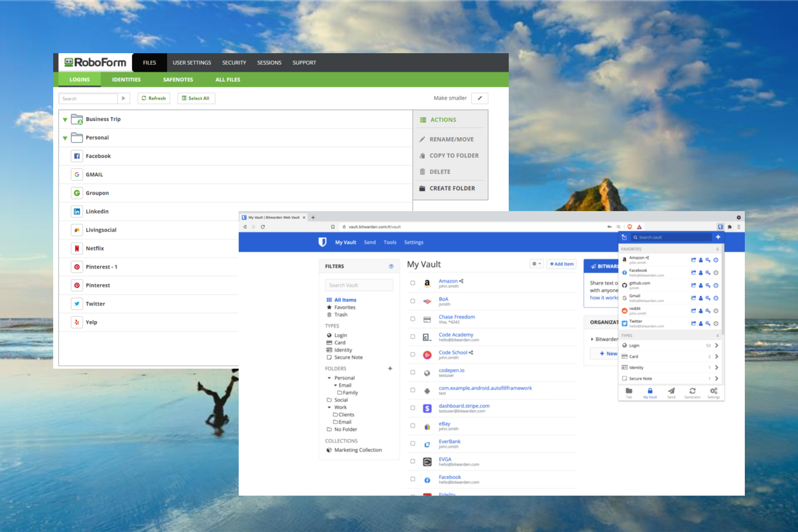798x532 pixels.
Task: Open RoboForm USER SETTINGS menu
Action: [192, 63]
